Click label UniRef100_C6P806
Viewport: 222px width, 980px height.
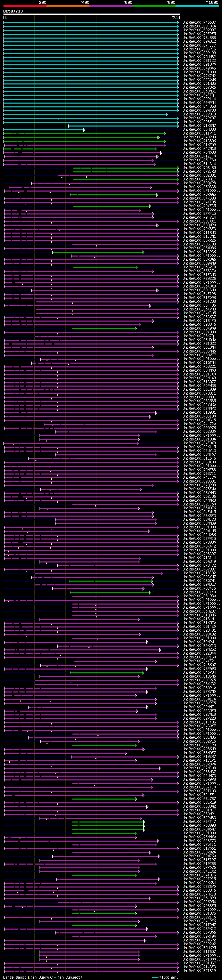pyautogui.click(x=199, y=933)
